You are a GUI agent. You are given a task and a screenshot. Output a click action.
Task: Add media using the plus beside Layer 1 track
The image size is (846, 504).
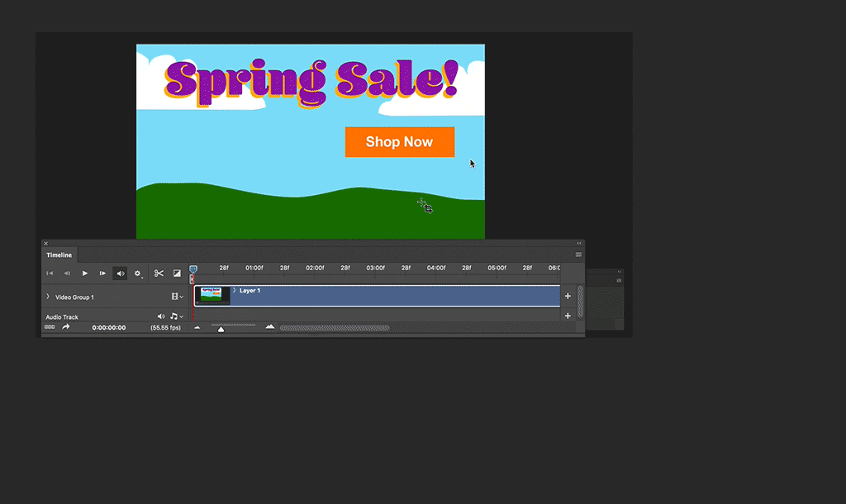point(568,296)
